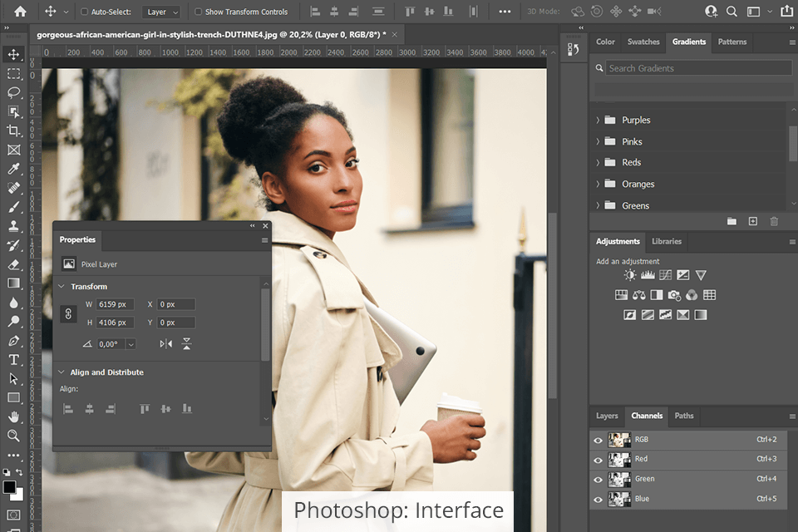Collapse the Transform section
Screen dimensions: 798x532
62,287
